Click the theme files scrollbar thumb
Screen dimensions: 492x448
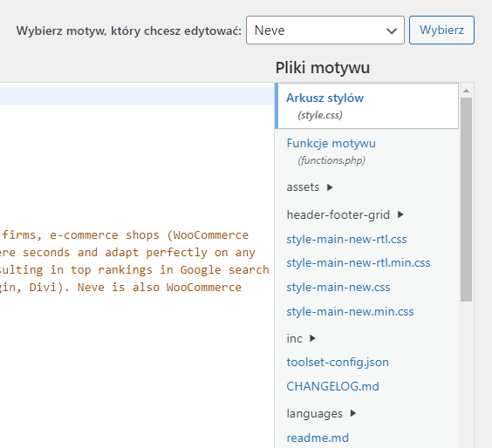[467, 200]
